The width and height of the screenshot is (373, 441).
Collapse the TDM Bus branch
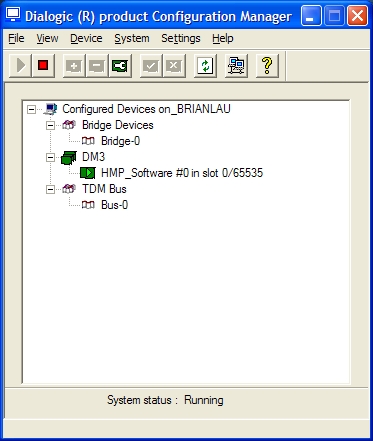pos(50,189)
